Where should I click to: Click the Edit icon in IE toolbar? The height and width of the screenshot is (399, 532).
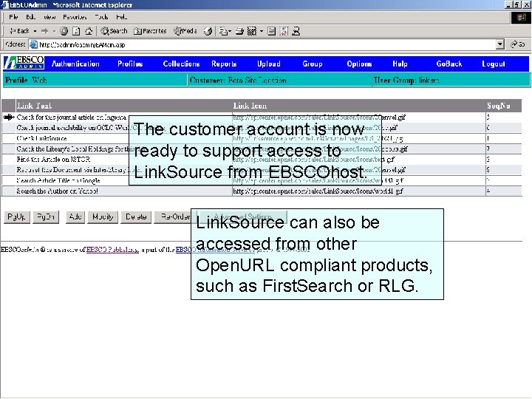tap(252, 31)
